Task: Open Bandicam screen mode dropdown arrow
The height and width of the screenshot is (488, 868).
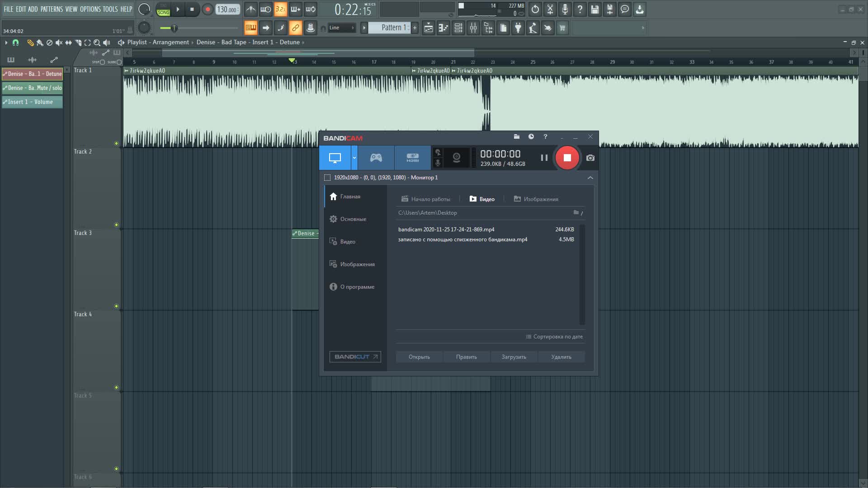Action: 354,158
